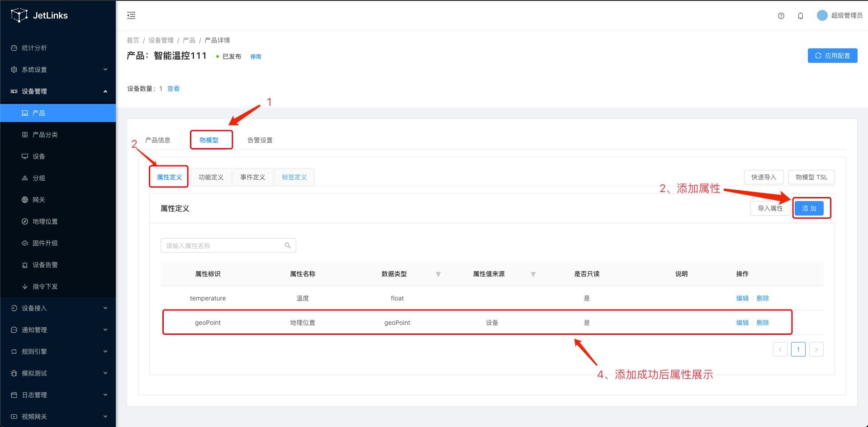Click the 应用配置 button
Image resolution: width=868 pixels, height=427 pixels.
coord(832,56)
